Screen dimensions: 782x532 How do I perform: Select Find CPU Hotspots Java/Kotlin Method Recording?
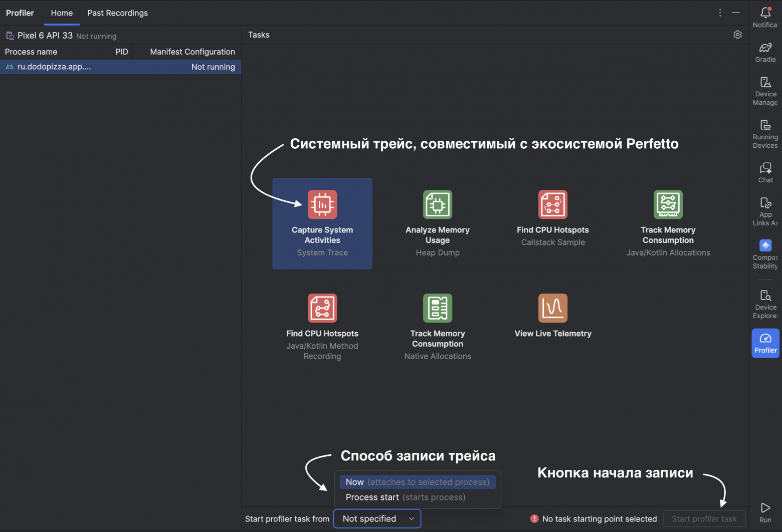[x=322, y=327]
